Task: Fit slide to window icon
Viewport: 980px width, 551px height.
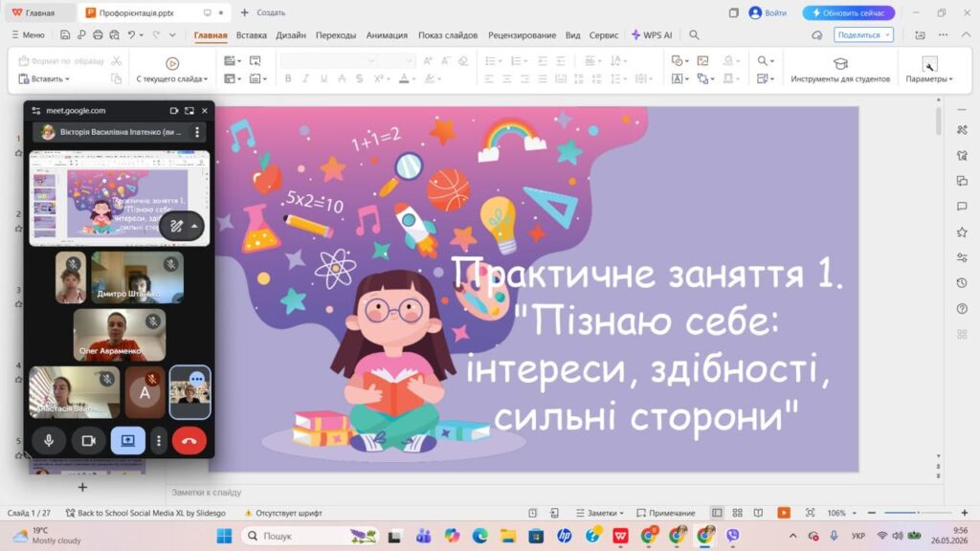Action: point(810,513)
